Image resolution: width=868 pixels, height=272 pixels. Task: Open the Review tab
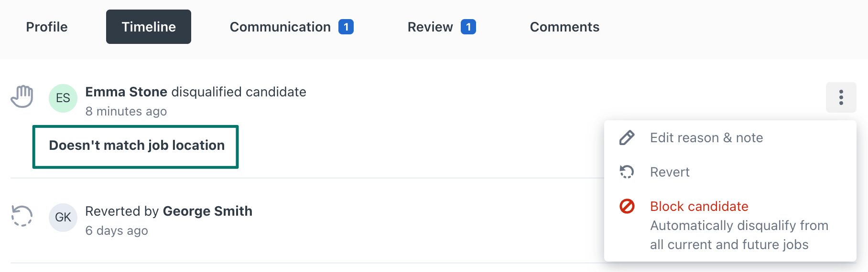pos(430,27)
